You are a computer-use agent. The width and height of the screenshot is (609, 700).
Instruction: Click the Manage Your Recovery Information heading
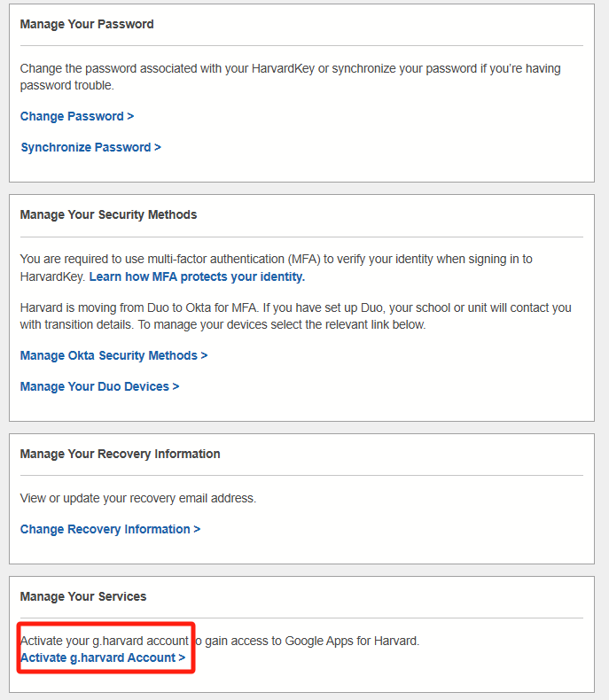pyautogui.click(x=120, y=454)
